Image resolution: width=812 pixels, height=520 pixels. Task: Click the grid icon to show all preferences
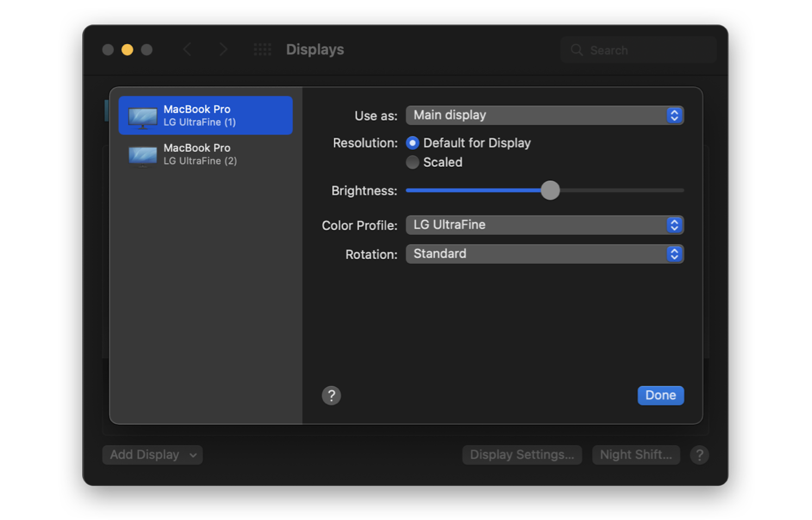tap(263, 49)
